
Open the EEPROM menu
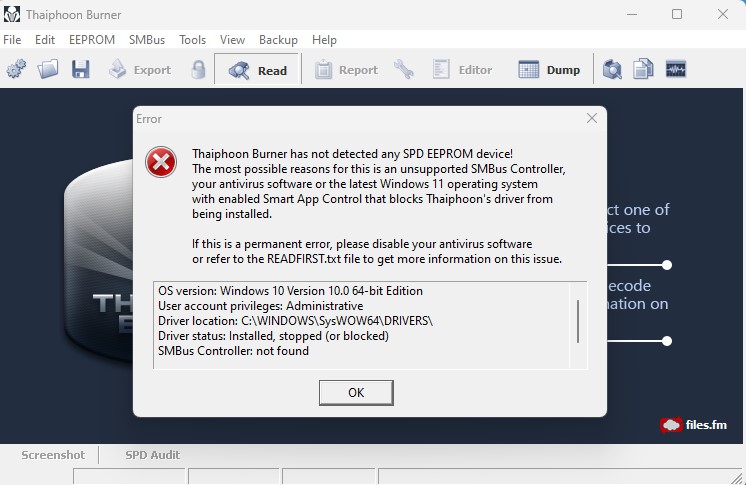(x=92, y=40)
